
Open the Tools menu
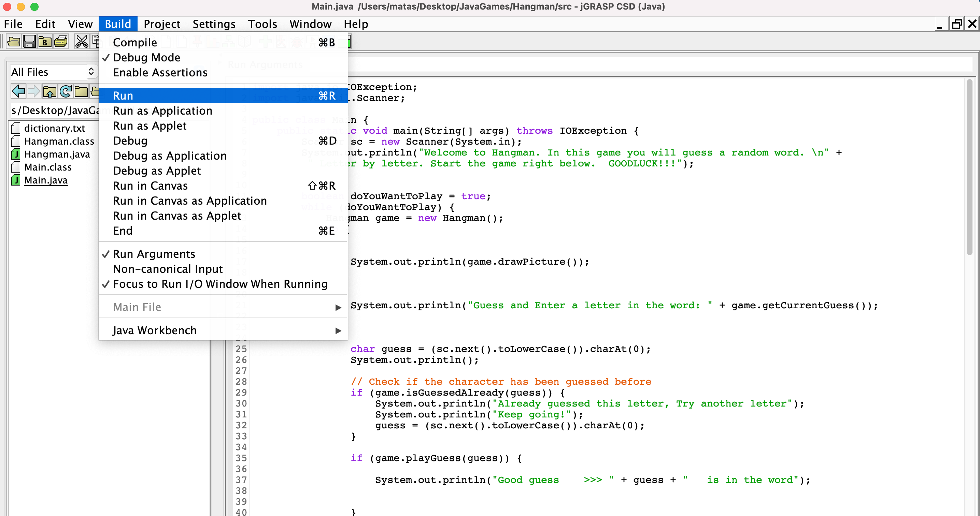pyautogui.click(x=262, y=24)
